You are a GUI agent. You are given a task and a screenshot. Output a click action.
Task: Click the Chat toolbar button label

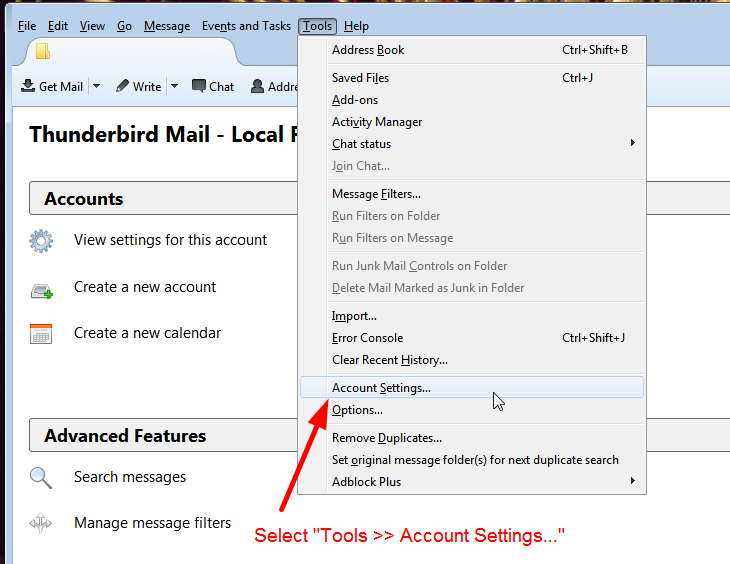(x=222, y=87)
